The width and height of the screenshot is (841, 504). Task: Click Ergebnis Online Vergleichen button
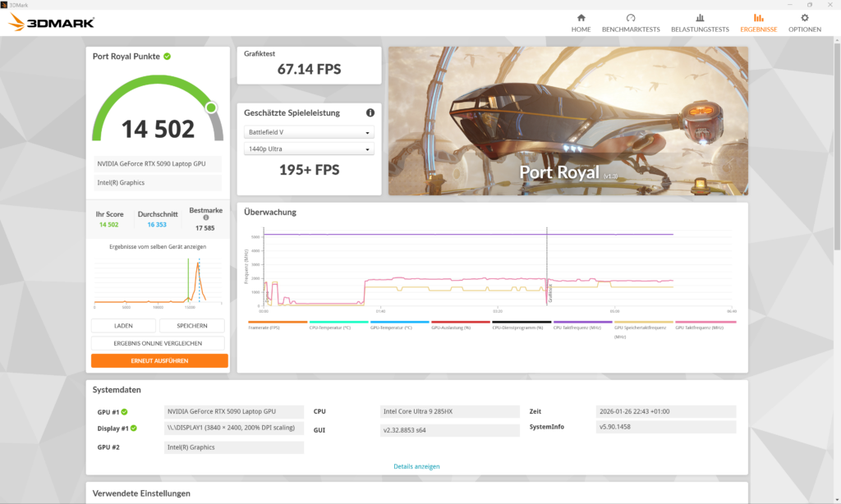click(159, 343)
